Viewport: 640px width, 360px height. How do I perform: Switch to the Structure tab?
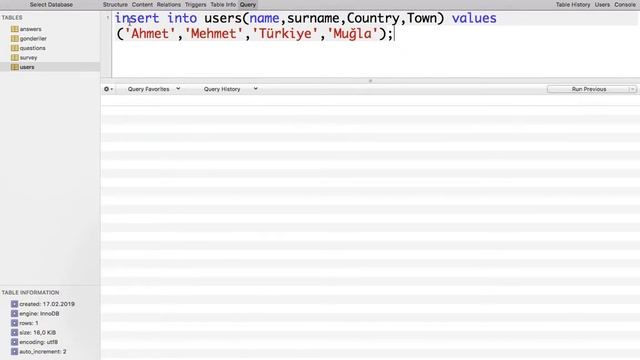115,4
